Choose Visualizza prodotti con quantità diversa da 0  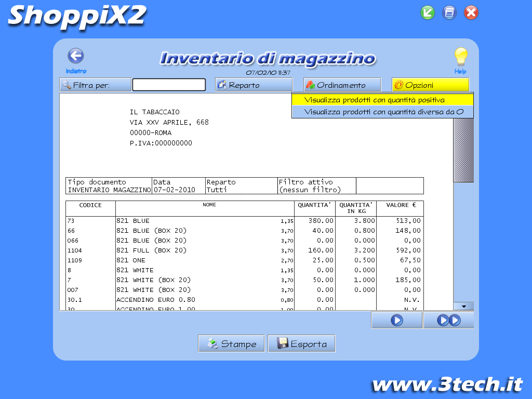[x=382, y=112]
